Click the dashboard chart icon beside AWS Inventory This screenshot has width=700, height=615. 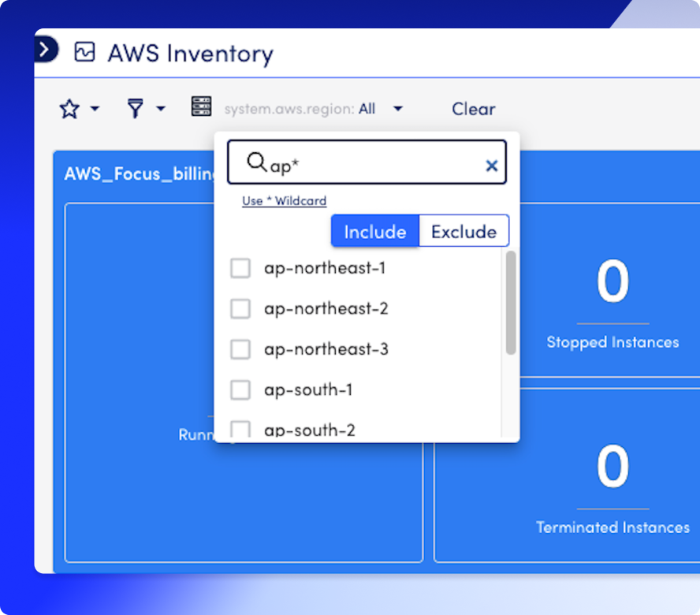tap(84, 52)
